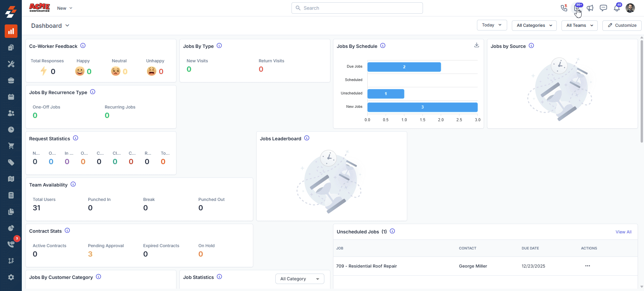Screen dimensions: 644x291
Task: Open the dashboard bar-chart icon in sidebar
Action: pos(11,31)
